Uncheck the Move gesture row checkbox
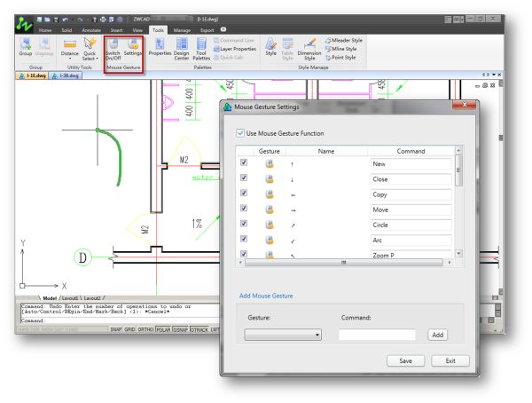The width and height of the screenshot is (532, 403). point(244,209)
